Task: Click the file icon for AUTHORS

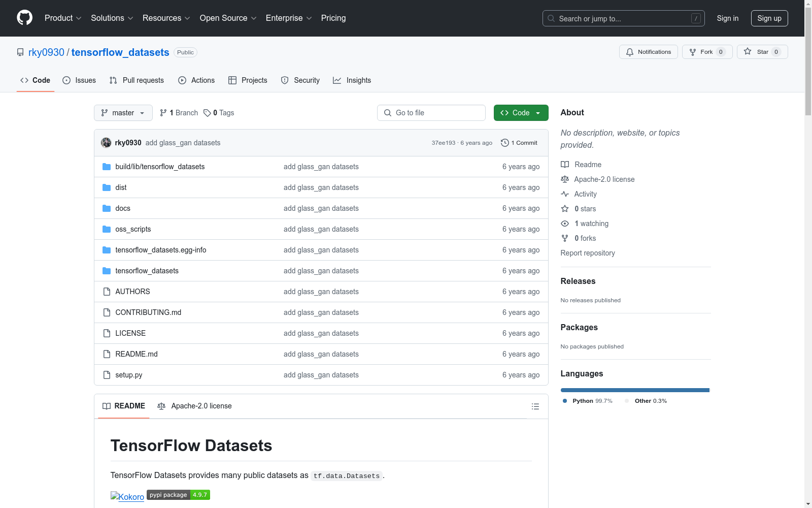Action: point(107,292)
